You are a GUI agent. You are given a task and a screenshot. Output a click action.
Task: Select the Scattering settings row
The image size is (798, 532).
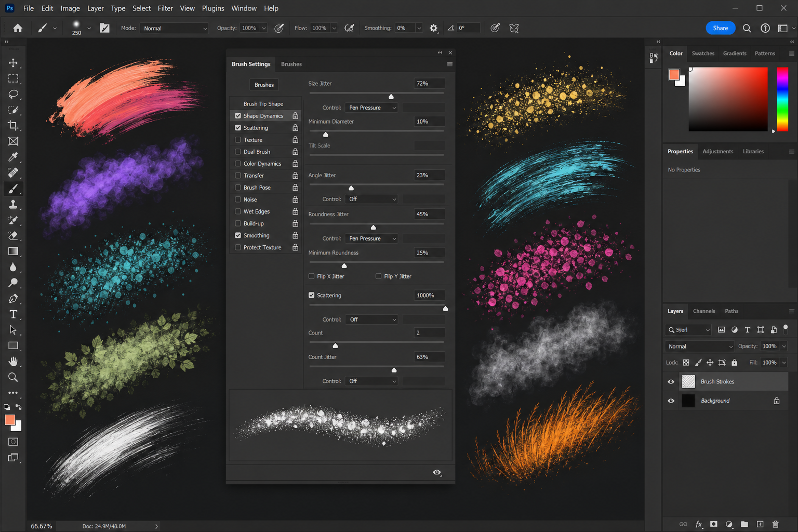(x=265, y=128)
